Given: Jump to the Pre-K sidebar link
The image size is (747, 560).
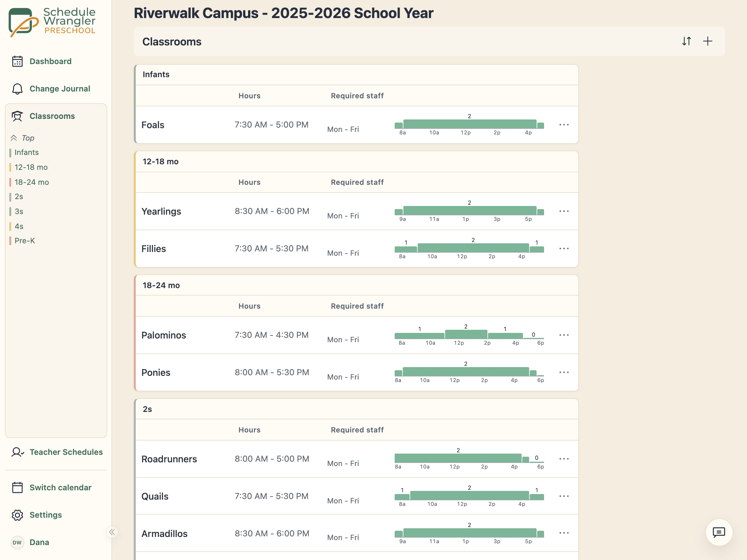Looking at the screenshot, I should (25, 241).
